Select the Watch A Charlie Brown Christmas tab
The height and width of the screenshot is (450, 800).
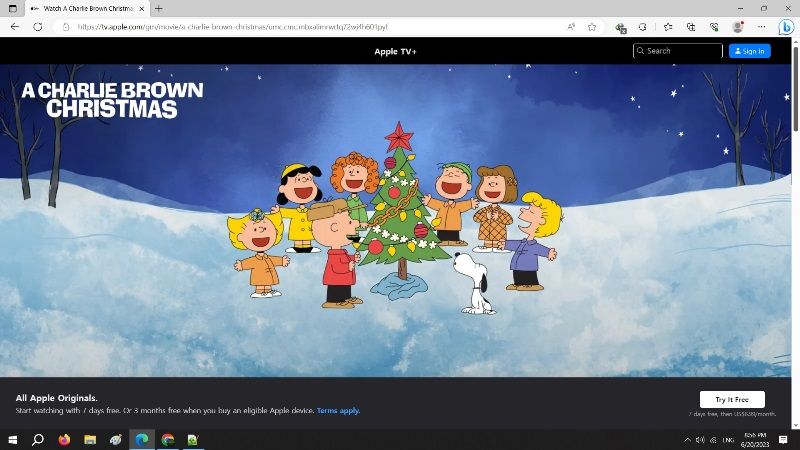[87, 9]
